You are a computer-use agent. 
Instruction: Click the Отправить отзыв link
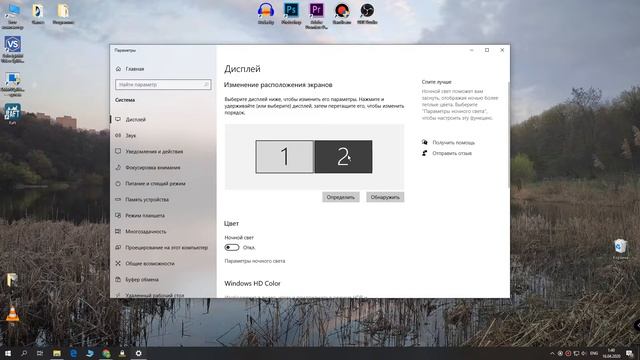pos(452,153)
